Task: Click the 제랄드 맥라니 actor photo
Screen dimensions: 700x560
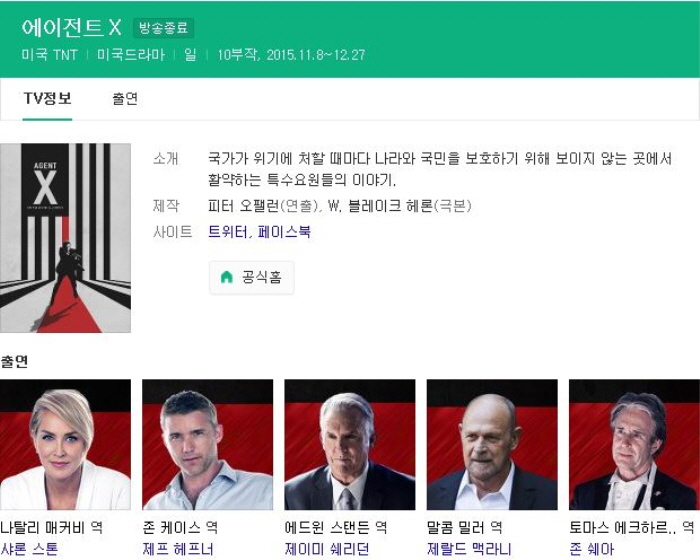Action: (492, 445)
